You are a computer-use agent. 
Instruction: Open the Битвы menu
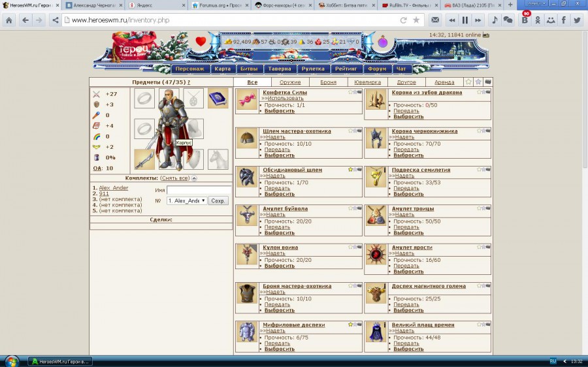click(249, 69)
